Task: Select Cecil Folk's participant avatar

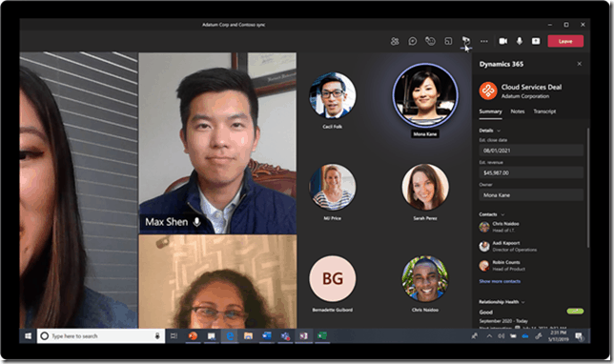Action: tap(333, 95)
